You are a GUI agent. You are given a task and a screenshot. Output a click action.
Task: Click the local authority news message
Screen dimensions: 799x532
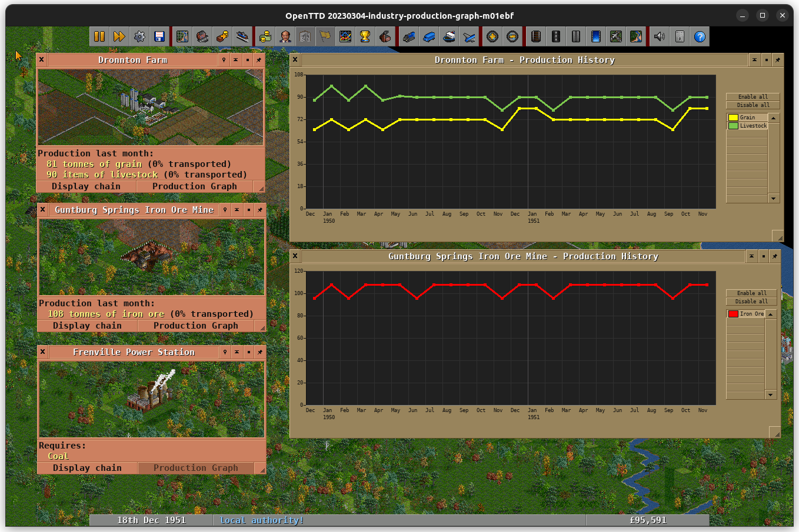[261, 520]
